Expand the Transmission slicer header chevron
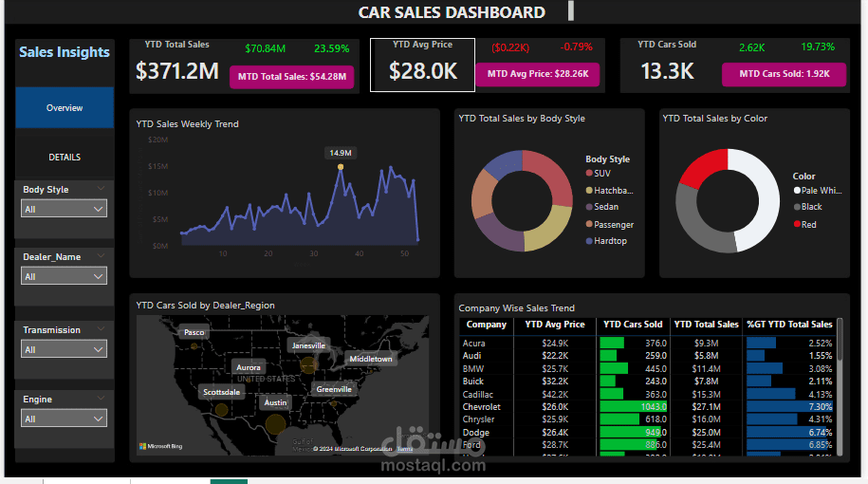This screenshot has width=868, height=484. 101,329
